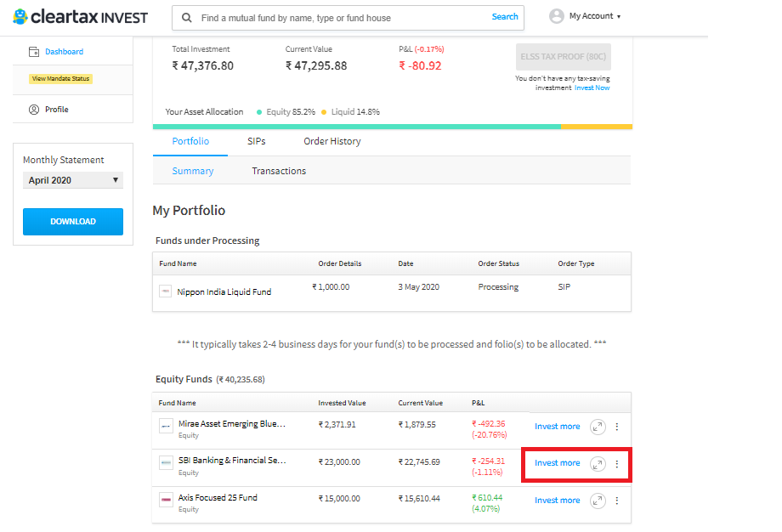The height and width of the screenshot is (532, 782).
Task: Click the ₹ 47,376.80 total investment value
Action: pyautogui.click(x=203, y=65)
